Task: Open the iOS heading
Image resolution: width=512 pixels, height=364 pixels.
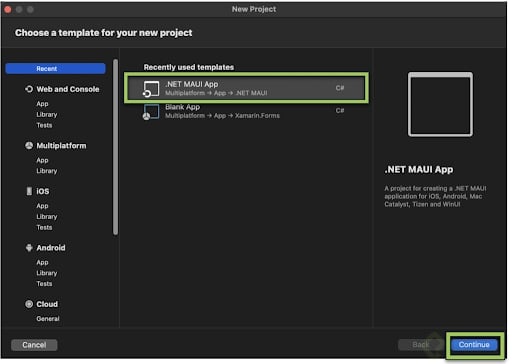Action: pos(43,191)
